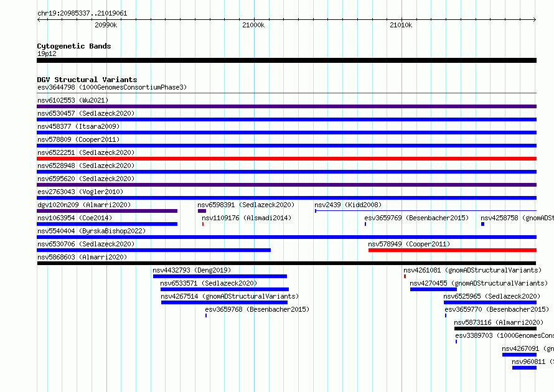Click the 19p12 cytogenetic band bar

click(286, 60)
